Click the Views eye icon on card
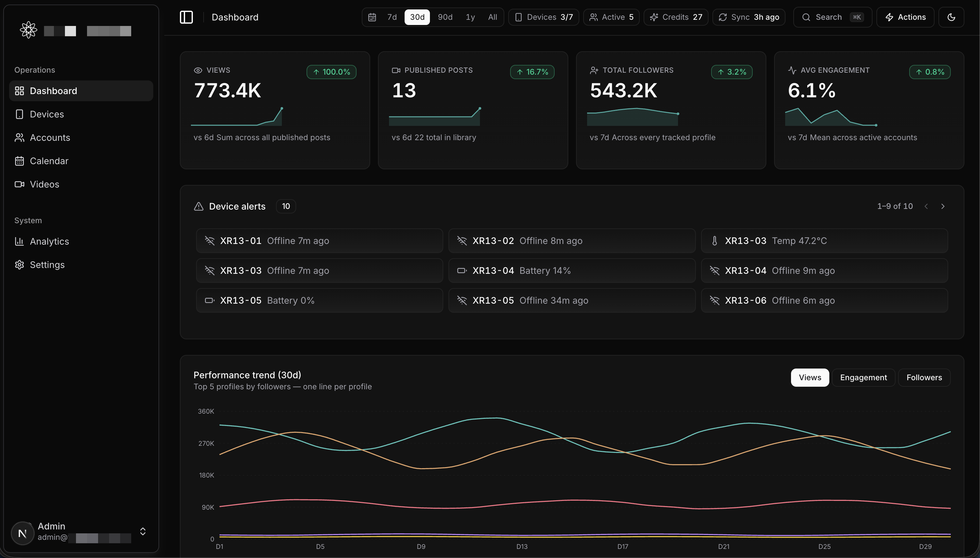 [x=198, y=70]
